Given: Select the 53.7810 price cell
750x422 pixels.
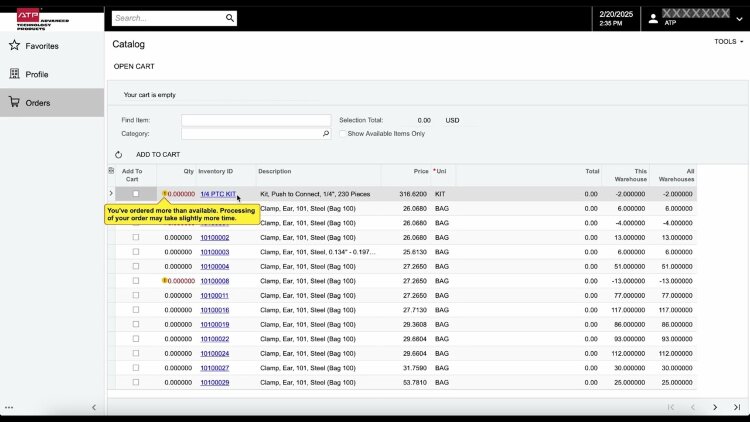Looking at the screenshot, I should point(415,382).
